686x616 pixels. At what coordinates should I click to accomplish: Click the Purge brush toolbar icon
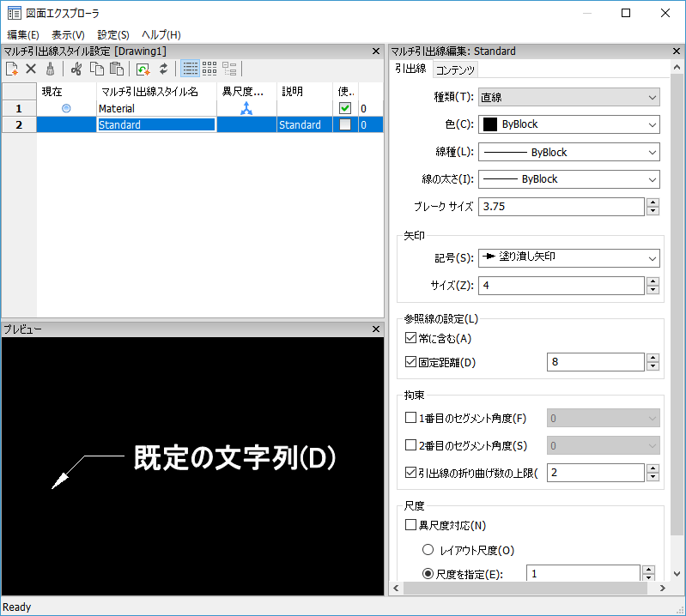(51, 69)
